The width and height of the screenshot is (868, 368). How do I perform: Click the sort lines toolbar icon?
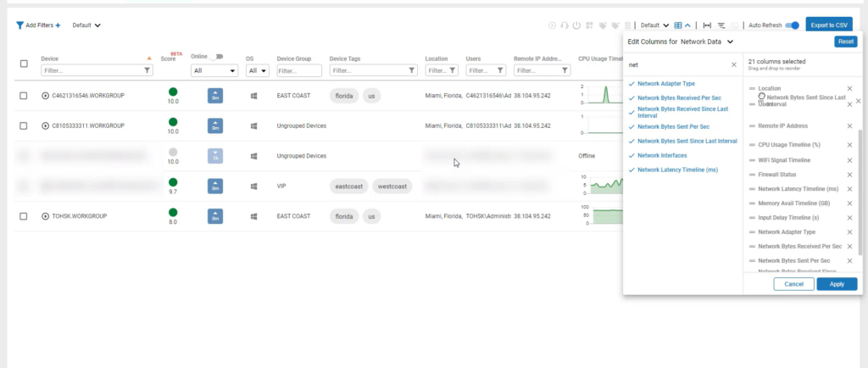pos(721,25)
